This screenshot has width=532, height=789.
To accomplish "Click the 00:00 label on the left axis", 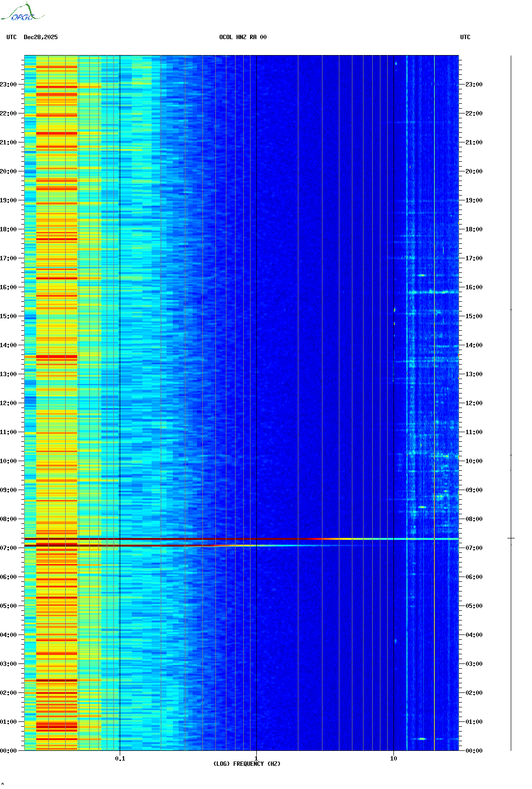I will pos(9,751).
